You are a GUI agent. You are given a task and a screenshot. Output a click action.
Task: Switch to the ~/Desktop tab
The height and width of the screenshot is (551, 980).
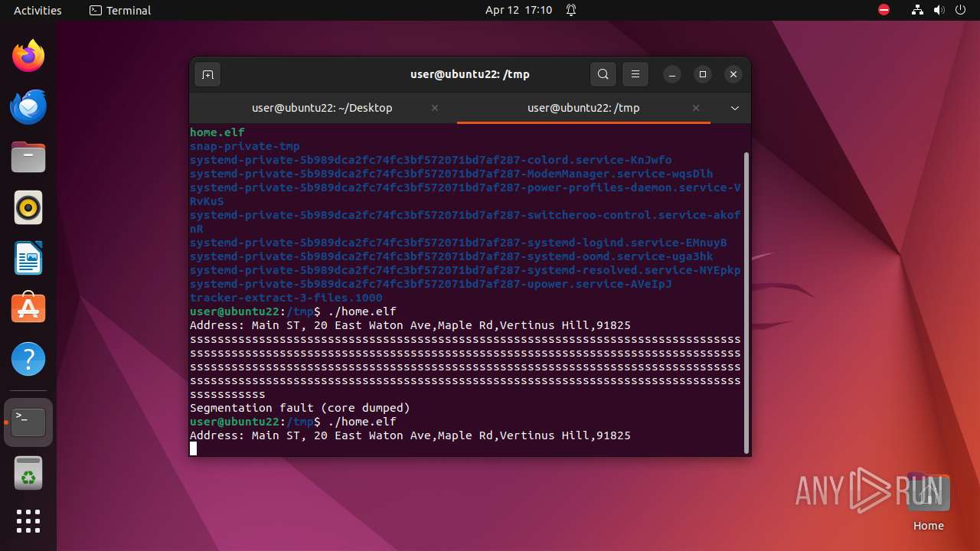click(x=322, y=108)
